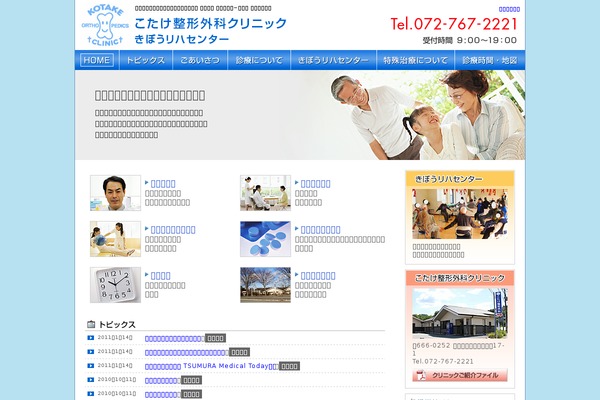
Task: Click the gray tag on the first 2011 topic
Action: coord(215,338)
